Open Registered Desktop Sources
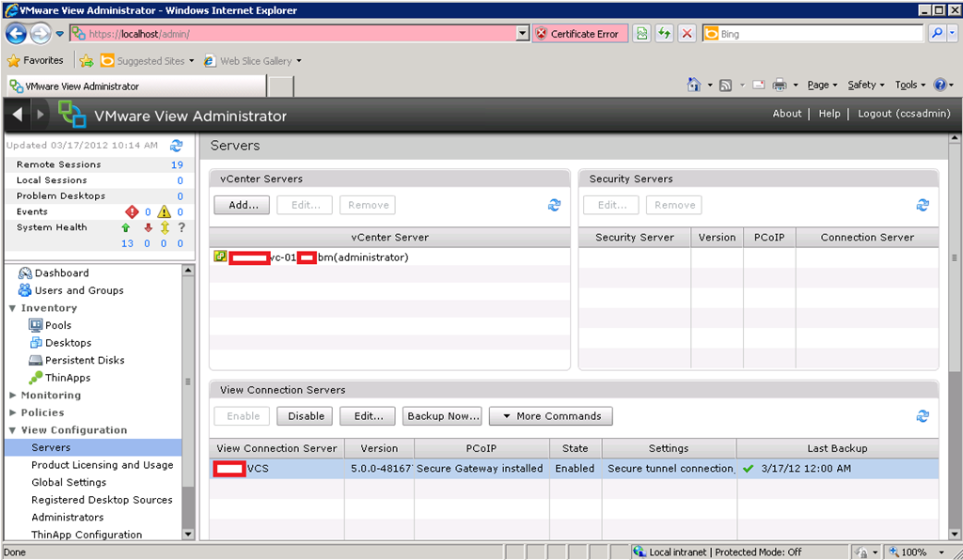Image resolution: width=963 pixels, height=560 pixels. coord(102,500)
